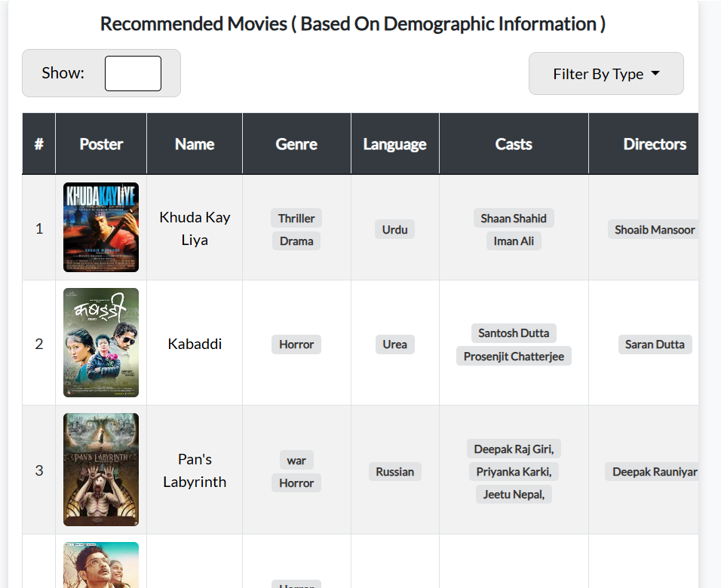Click the Language column header
The height and width of the screenshot is (588, 721).
(394, 144)
